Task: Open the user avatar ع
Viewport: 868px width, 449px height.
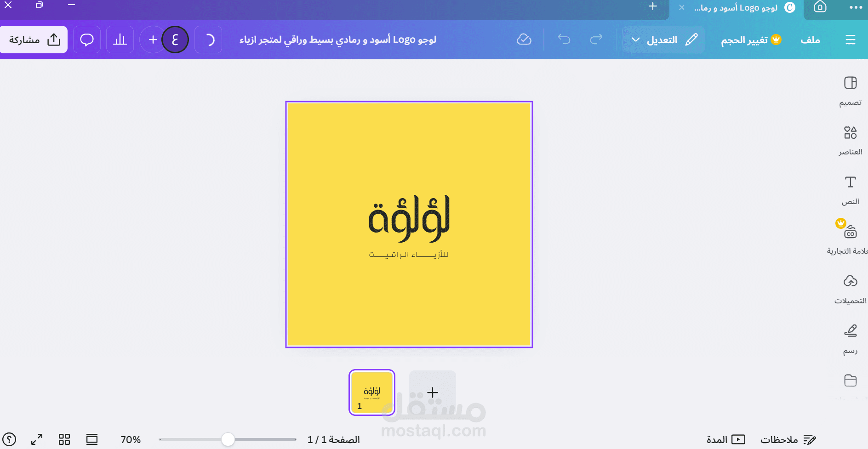Action: coord(175,40)
